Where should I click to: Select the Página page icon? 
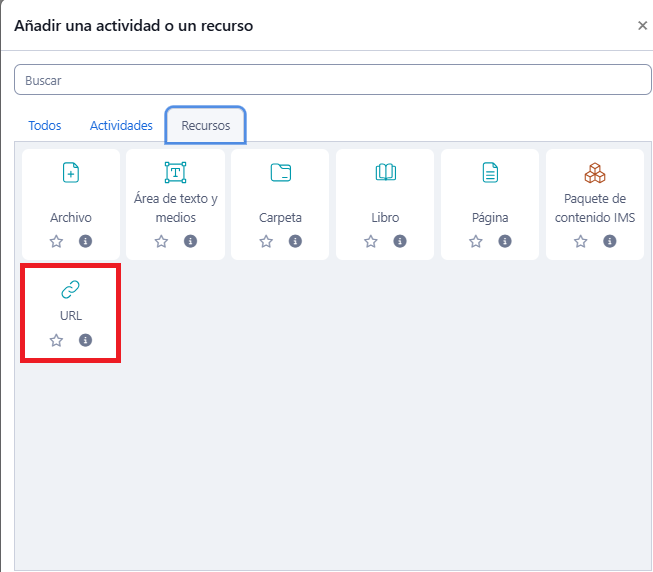(x=490, y=173)
